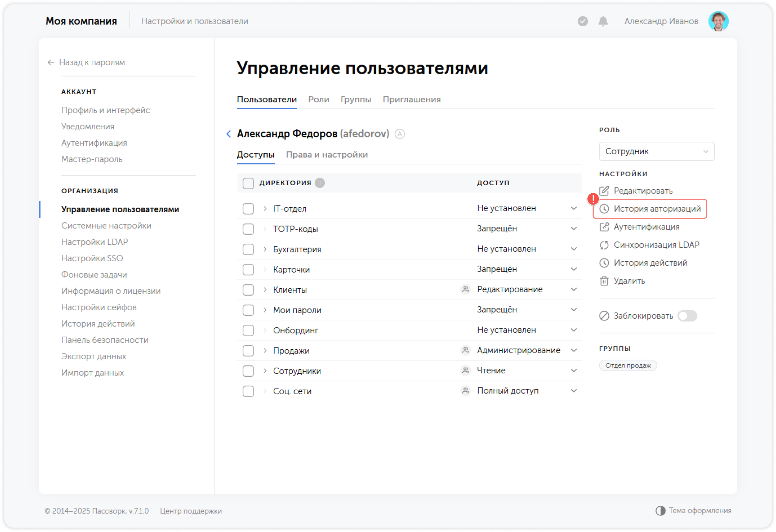Switch to the Роли tab

click(318, 99)
